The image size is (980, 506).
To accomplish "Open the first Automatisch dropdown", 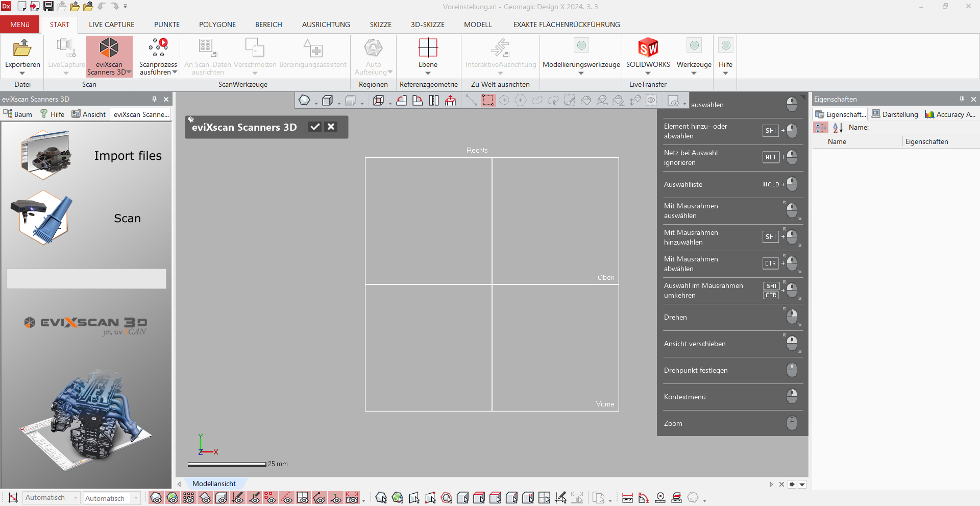I will [52, 498].
